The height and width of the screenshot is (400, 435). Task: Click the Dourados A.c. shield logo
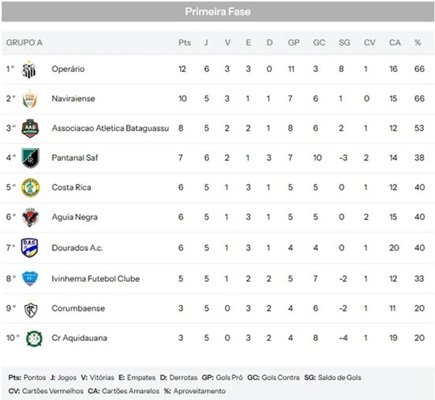(29, 248)
